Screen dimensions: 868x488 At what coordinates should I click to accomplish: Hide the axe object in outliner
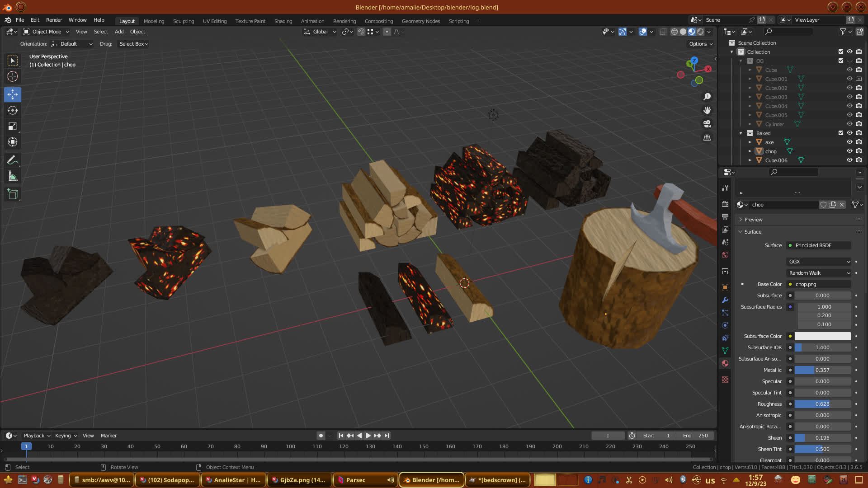849,142
